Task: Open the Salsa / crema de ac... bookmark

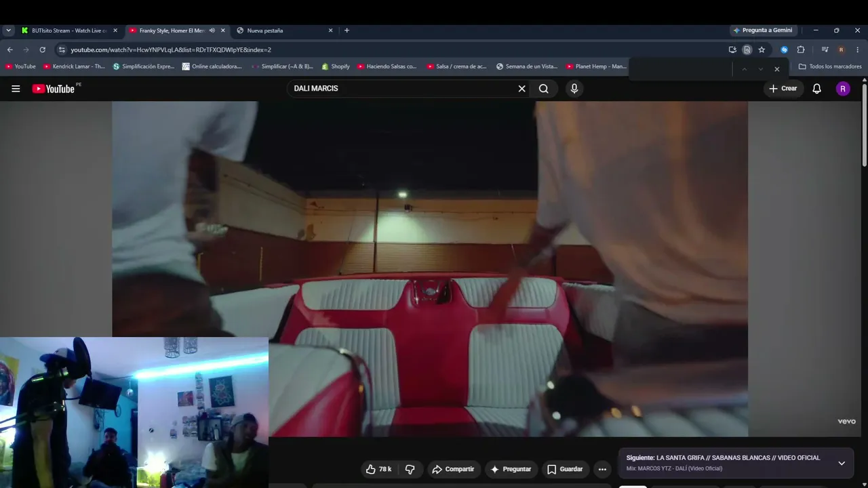Action: [456, 66]
